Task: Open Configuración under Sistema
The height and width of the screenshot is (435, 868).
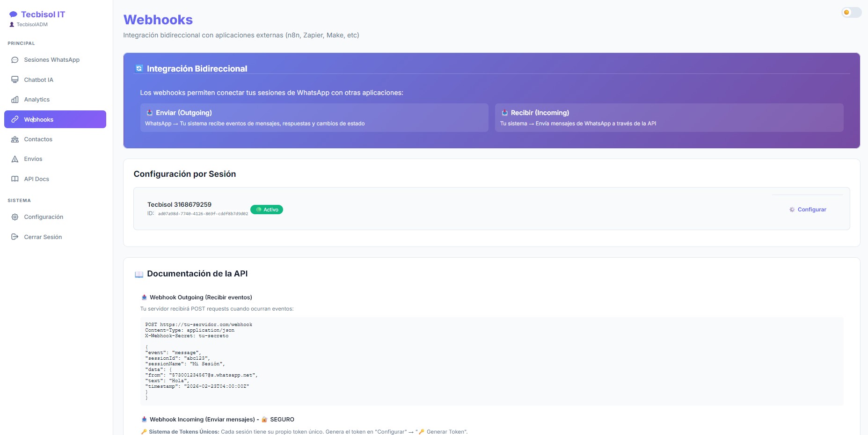Action: (55, 217)
